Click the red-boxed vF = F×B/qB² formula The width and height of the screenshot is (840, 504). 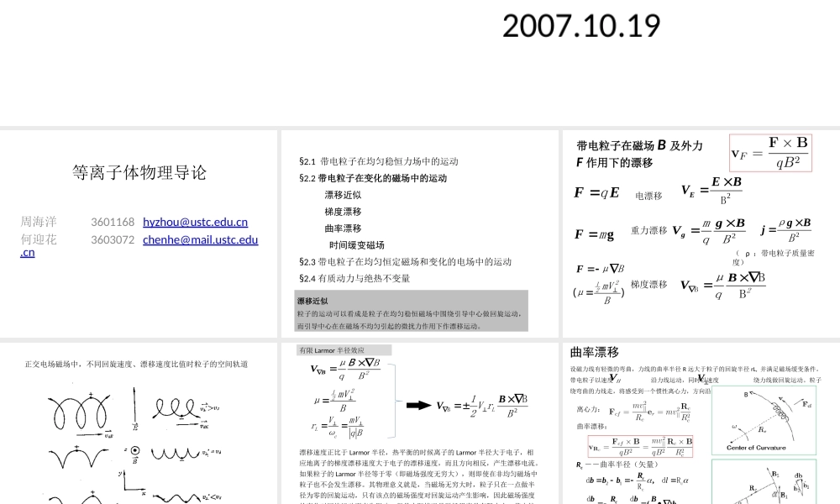770,153
